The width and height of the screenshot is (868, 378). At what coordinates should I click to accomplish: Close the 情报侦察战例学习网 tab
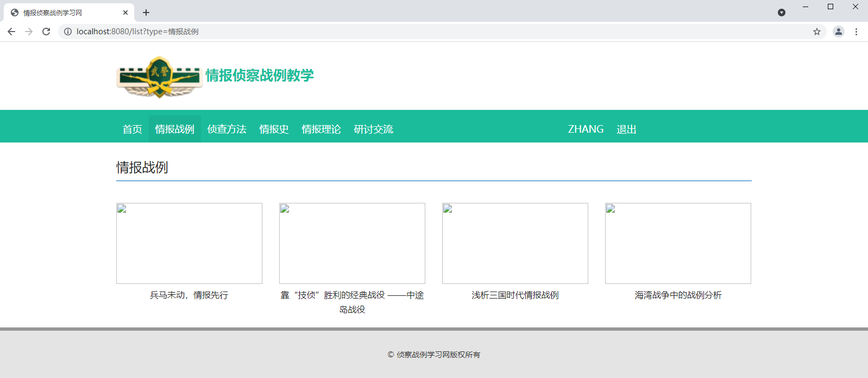(x=125, y=13)
